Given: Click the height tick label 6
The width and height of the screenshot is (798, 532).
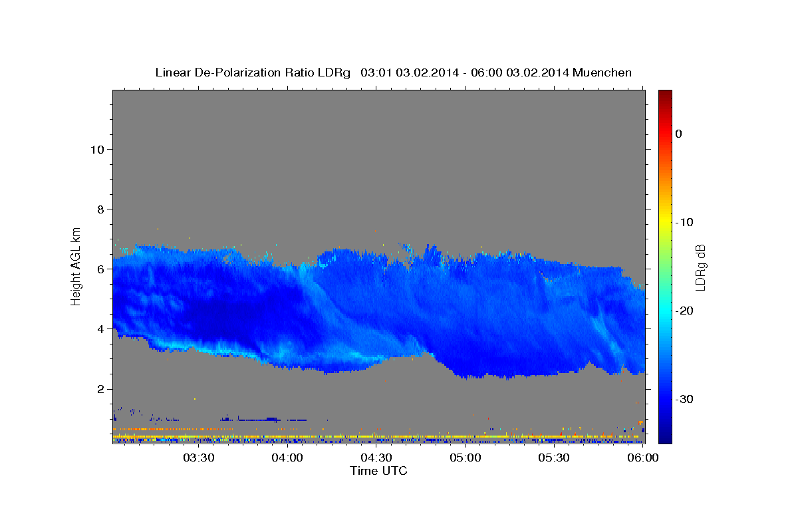Looking at the screenshot, I should (x=101, y=269).
